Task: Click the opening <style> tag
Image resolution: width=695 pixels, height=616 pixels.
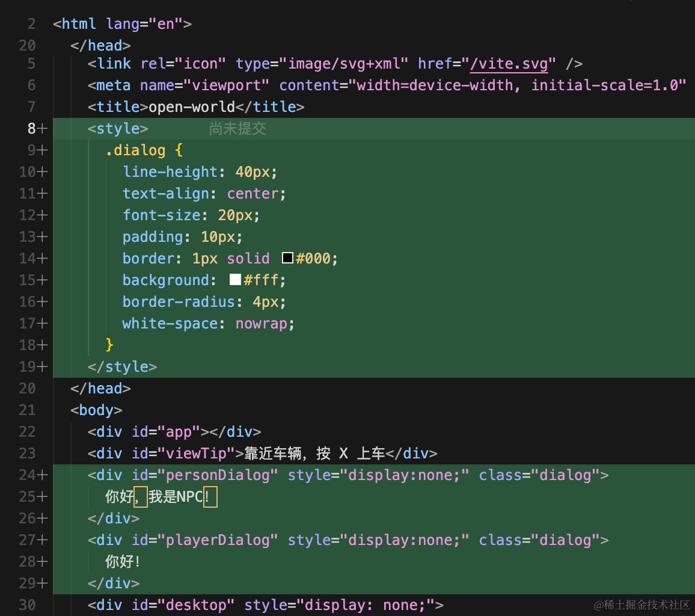Action: [118, 129]
